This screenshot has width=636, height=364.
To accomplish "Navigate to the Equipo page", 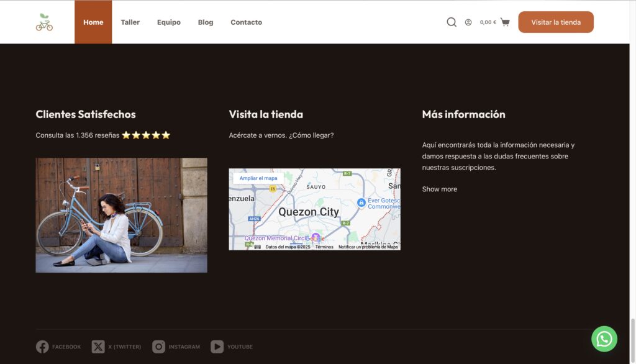I will [169, 22].
